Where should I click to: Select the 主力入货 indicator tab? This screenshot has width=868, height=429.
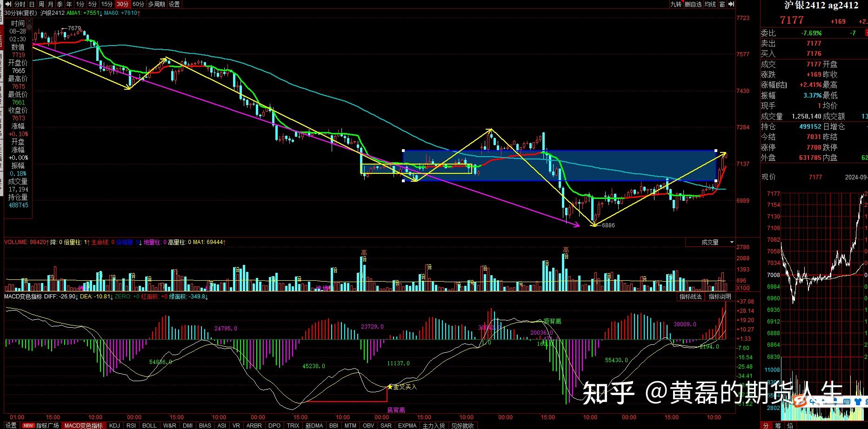coord(434,425)
